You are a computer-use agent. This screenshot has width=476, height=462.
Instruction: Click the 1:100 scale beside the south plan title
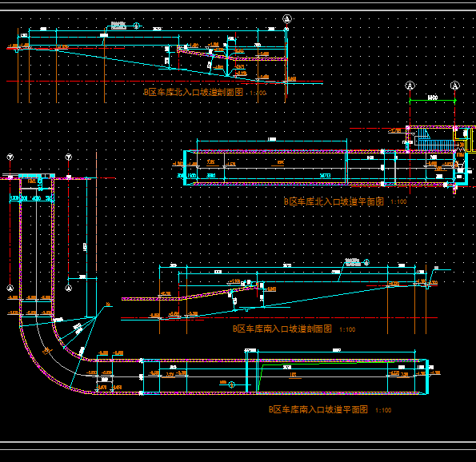pos(383,410)
